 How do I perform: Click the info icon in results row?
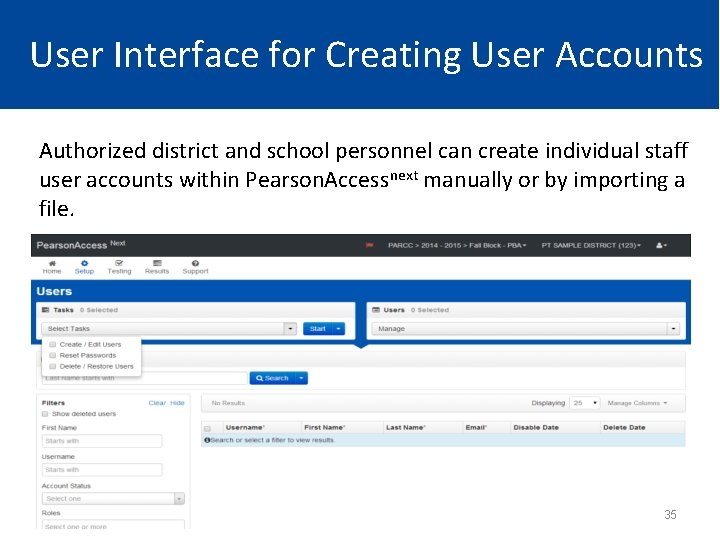(x=207, y=440)
